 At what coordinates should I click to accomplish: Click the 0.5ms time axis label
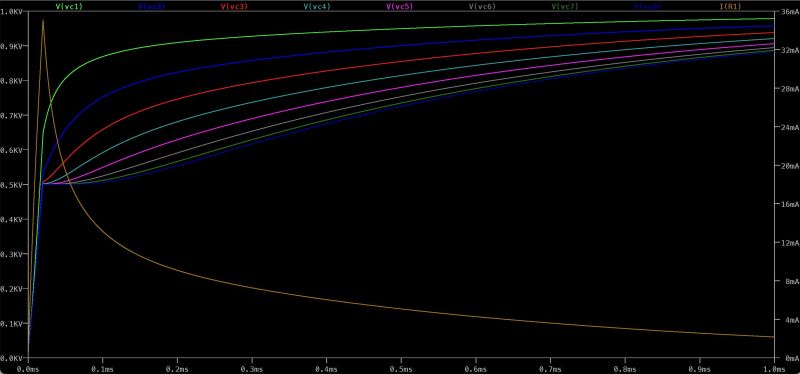click(x=401, y=368)
